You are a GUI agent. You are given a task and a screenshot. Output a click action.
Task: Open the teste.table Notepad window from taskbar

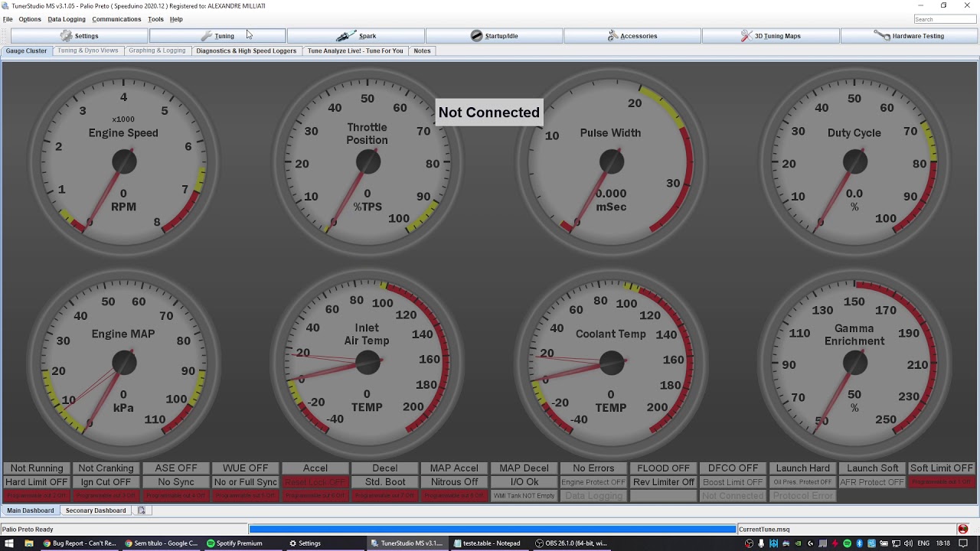[x=487, y=543]
